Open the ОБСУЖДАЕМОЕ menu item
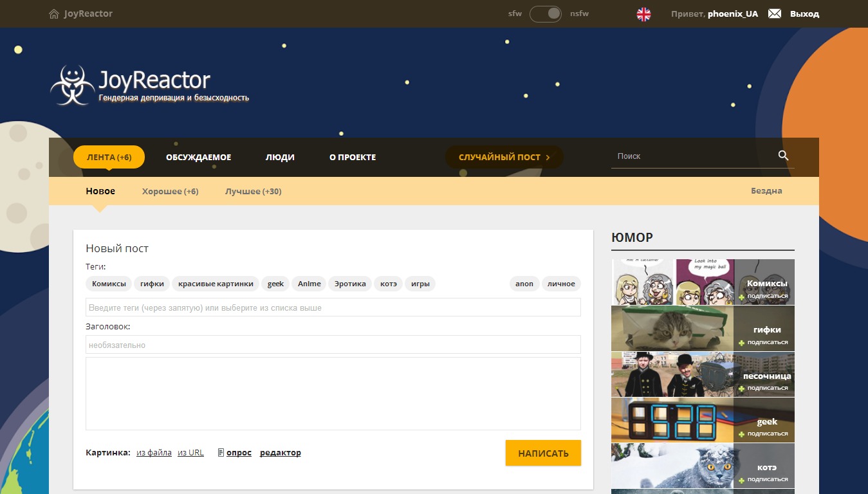 click(199, 157)
